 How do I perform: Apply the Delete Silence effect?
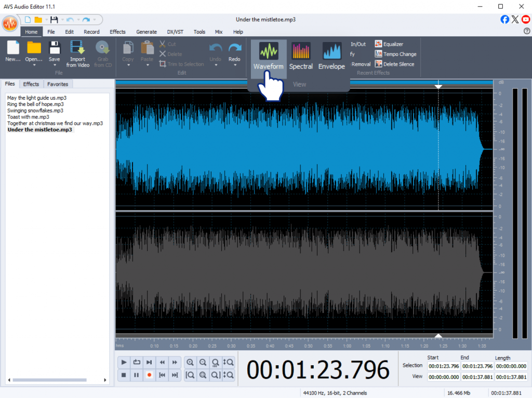pyautogui.click(x=394, y=64)
